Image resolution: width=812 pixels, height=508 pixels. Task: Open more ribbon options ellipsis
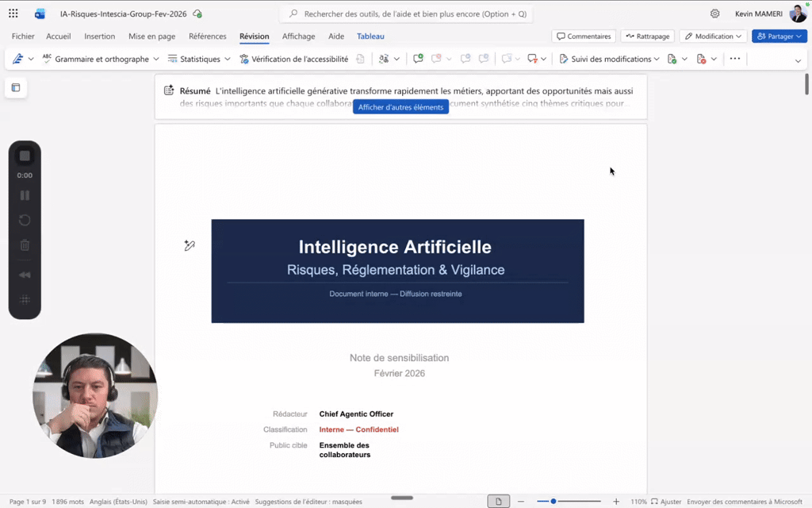pyautogui.click(x=735, y=59)
